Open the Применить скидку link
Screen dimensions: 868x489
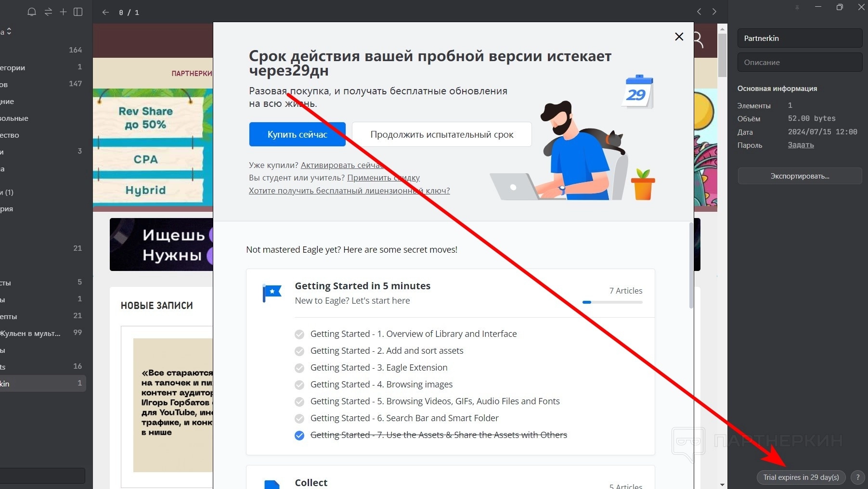[384, 178]
